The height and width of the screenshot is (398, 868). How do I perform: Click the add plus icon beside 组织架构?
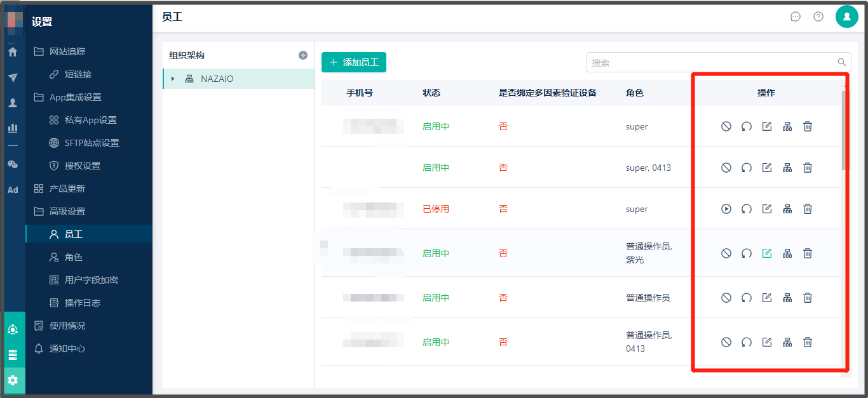303,55
